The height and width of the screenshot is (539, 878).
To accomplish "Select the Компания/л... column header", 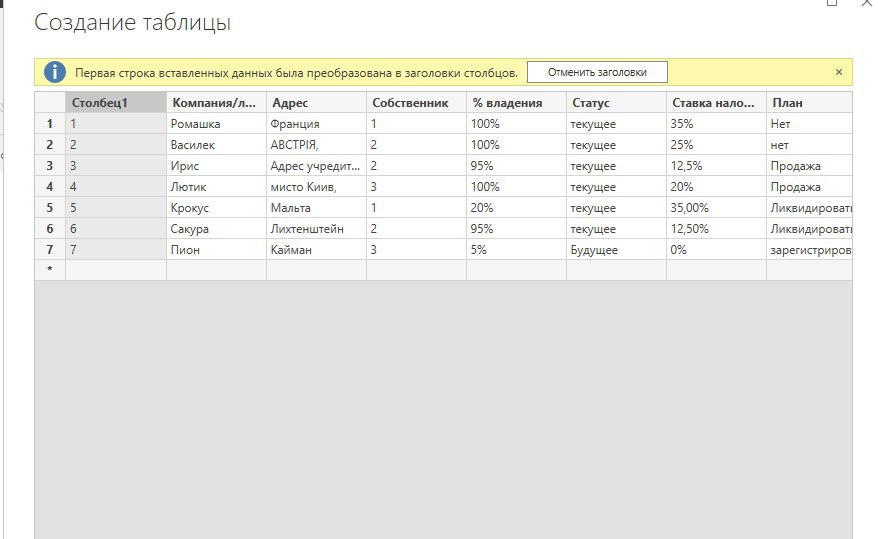I will point(216,102).
